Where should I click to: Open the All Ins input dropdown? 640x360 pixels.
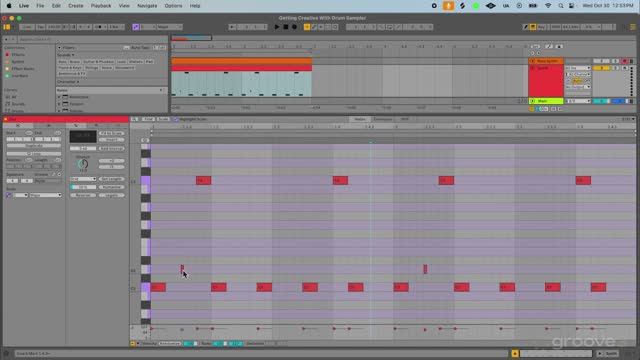[578, 68]
